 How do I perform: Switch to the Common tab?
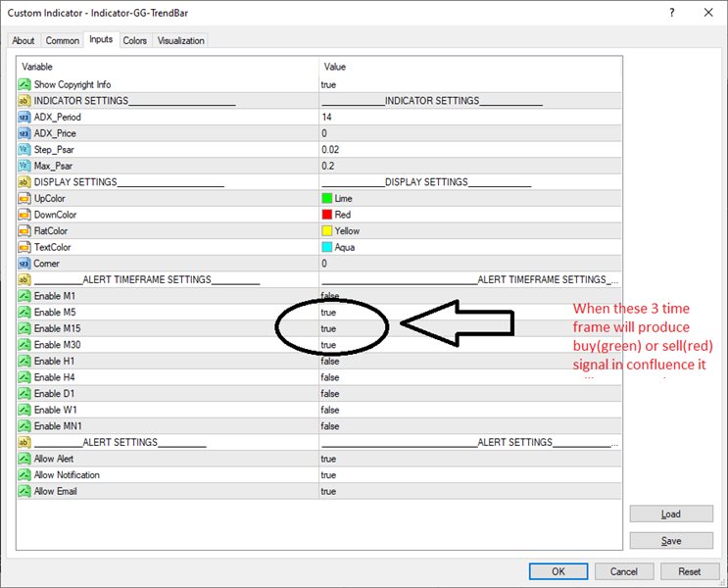[62, 41]
